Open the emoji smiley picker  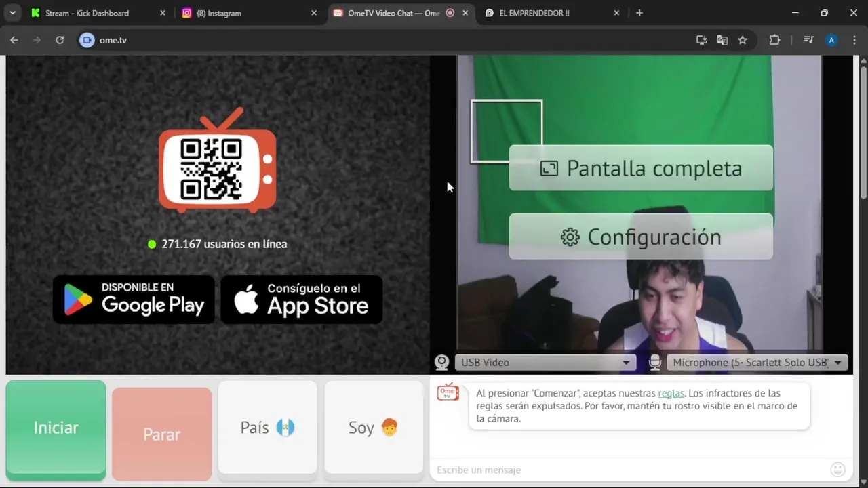coord(838,470)
